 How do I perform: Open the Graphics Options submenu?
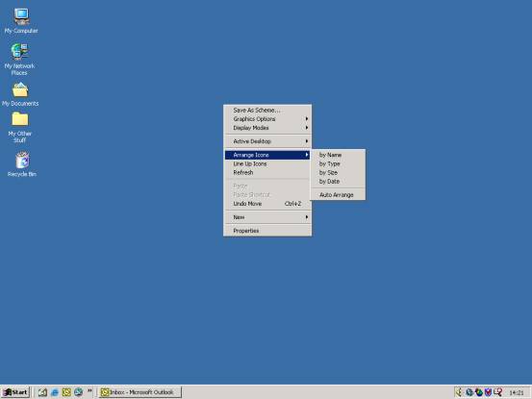[x=267, y=119]
